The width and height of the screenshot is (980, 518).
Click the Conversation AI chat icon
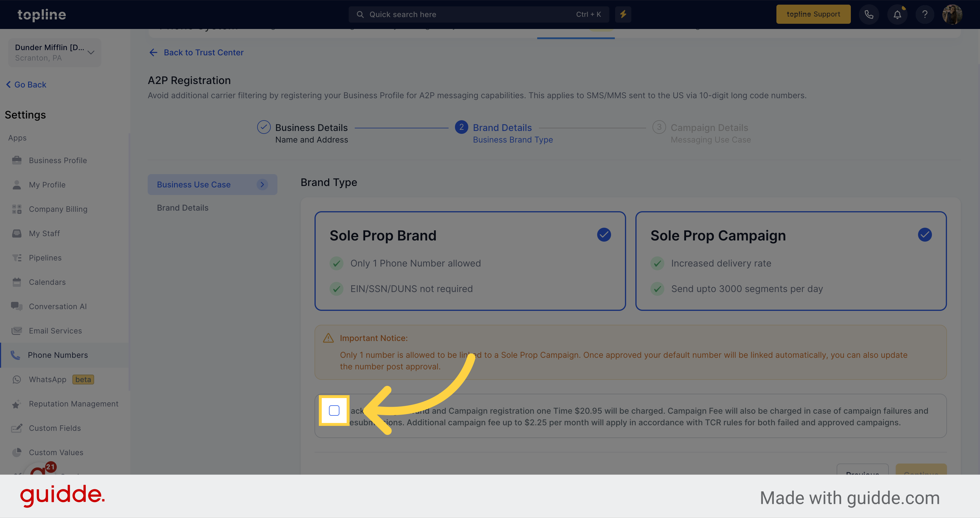[x=17, y=307]
